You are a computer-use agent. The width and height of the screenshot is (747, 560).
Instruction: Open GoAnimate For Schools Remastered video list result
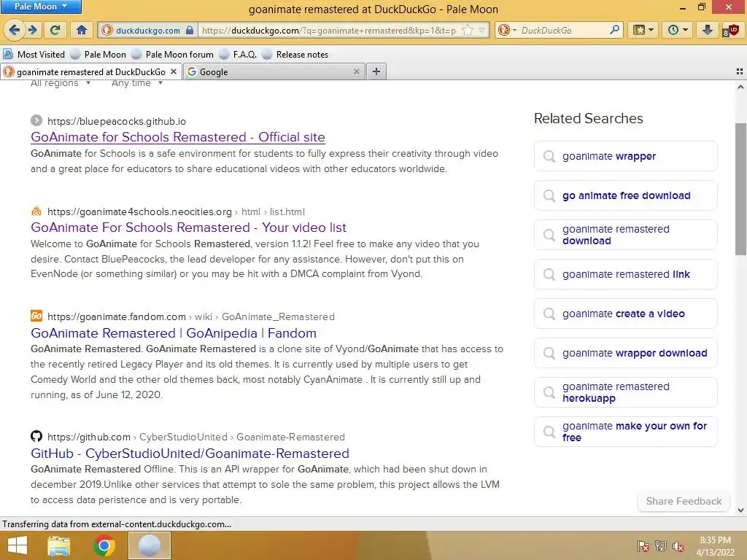point(188,227)
